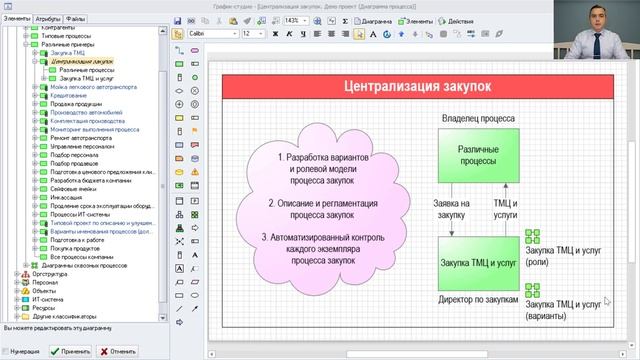The width and height of the screenshot is (640, 360).
Task: Select the parallelogram shape in palette
Action: coord(195,282)
